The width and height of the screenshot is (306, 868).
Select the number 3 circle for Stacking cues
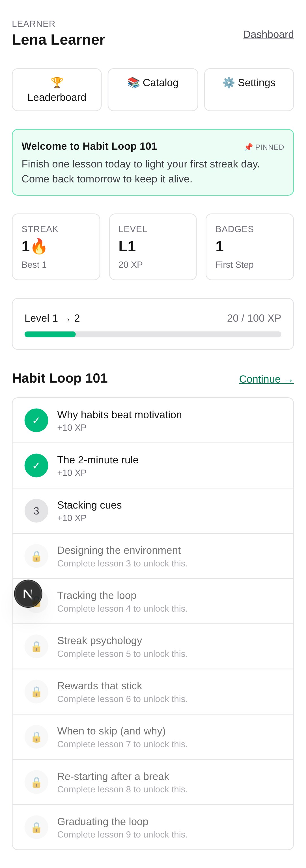tap(36, 511)
